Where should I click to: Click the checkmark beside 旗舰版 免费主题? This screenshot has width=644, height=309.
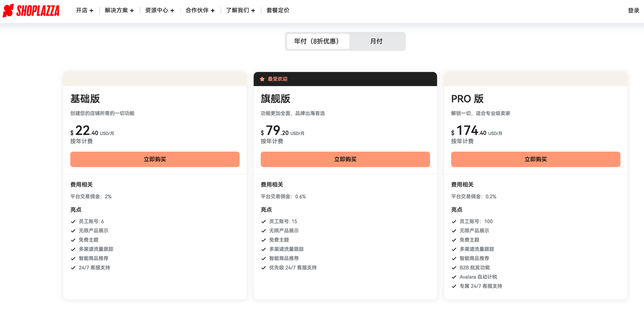[x=264, y=240]
